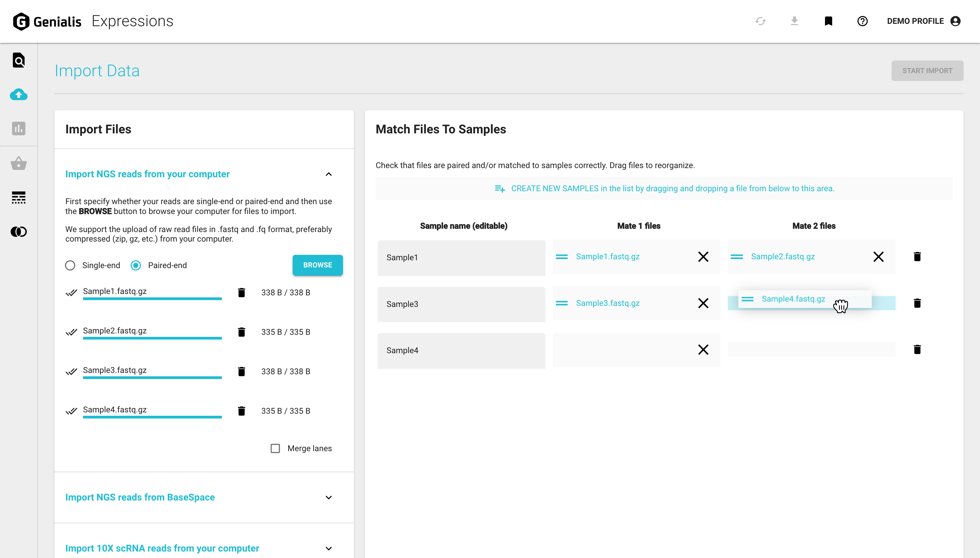
Task: Click the bookmark icon in header
Action: 828,21
